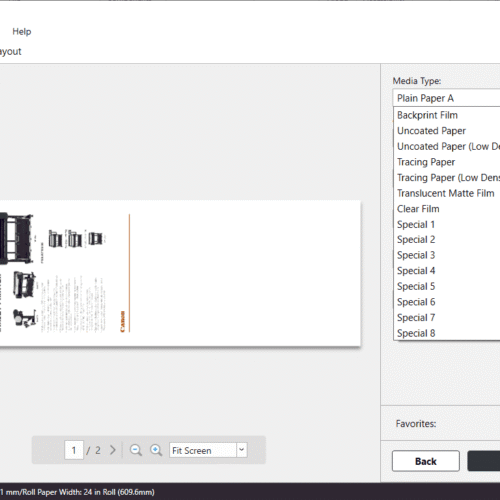500x500 pixels.
Task: Open the Media Type combo box
Action: (447, 98)
